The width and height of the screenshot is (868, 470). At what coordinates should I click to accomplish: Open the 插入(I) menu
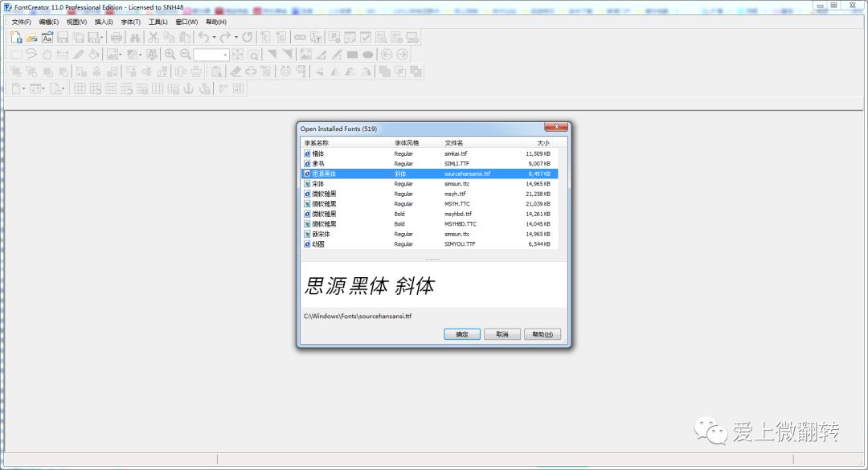click(x=104, y=22)
